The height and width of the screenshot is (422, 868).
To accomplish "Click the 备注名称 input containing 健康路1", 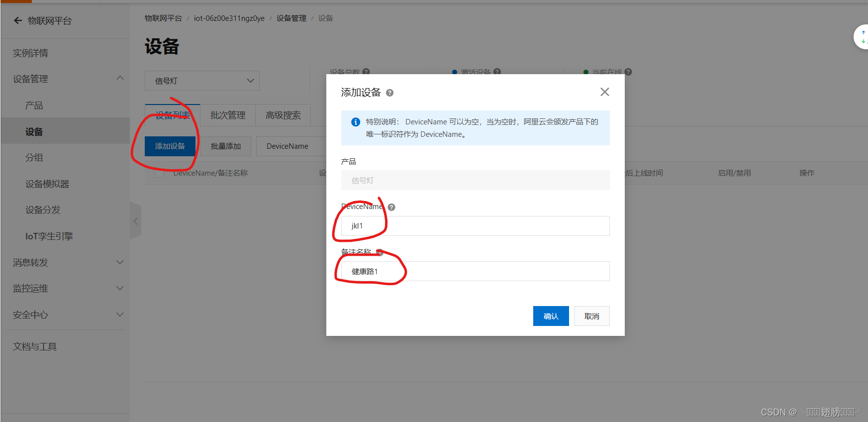I will tap(476, 271).
